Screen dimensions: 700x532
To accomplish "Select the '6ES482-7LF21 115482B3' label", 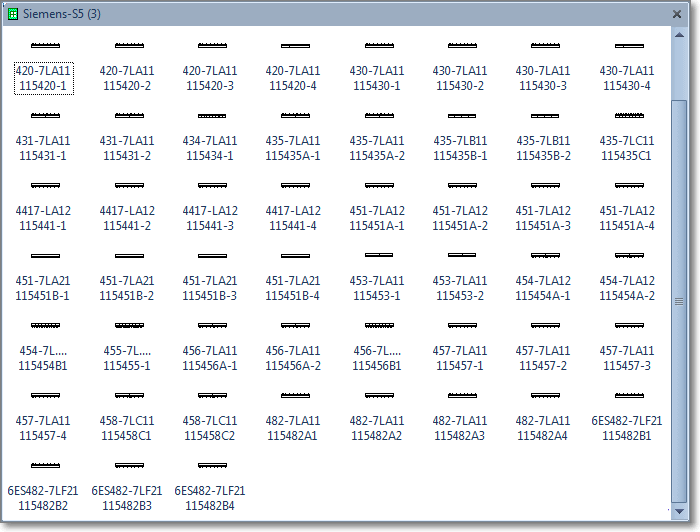I will coord(127,498).
